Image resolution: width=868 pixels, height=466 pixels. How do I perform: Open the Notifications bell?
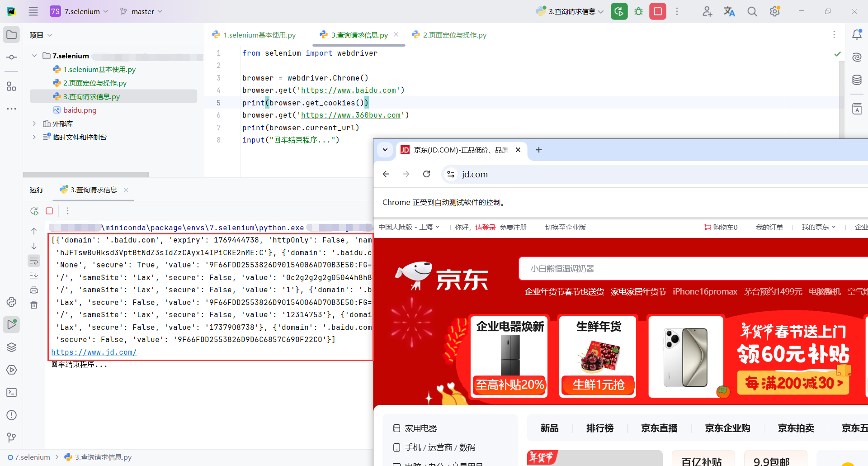coord(857,34)
